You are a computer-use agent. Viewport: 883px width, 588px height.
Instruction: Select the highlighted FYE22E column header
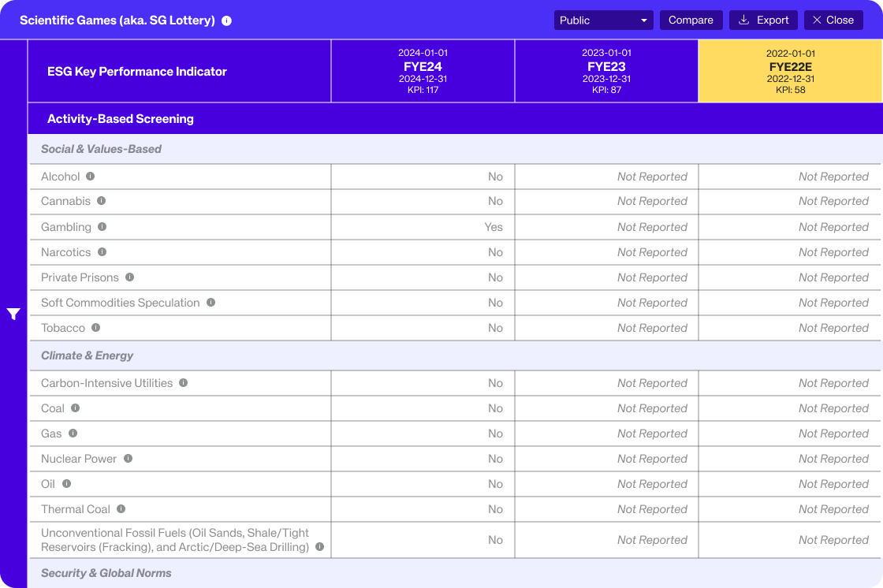791,71
